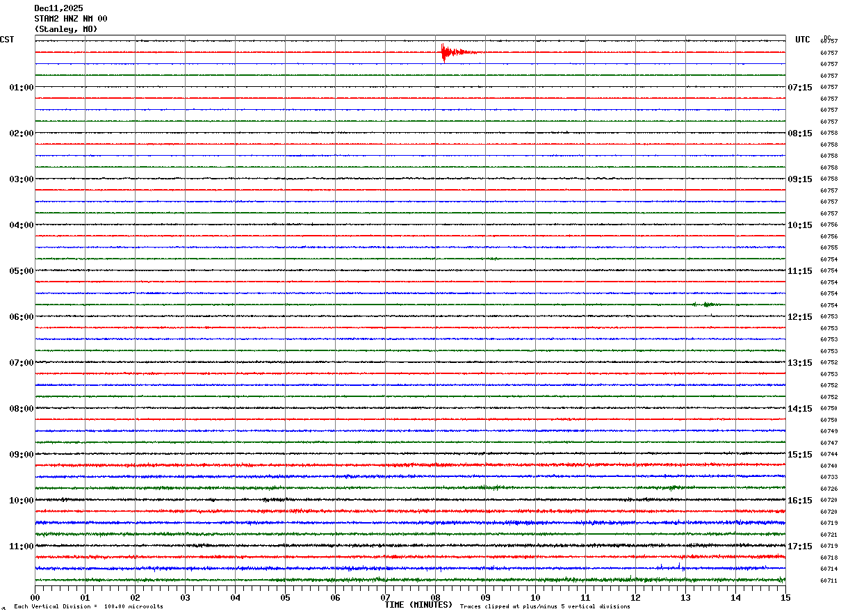Click the 13:15 UTC row label

coord(799,362)
